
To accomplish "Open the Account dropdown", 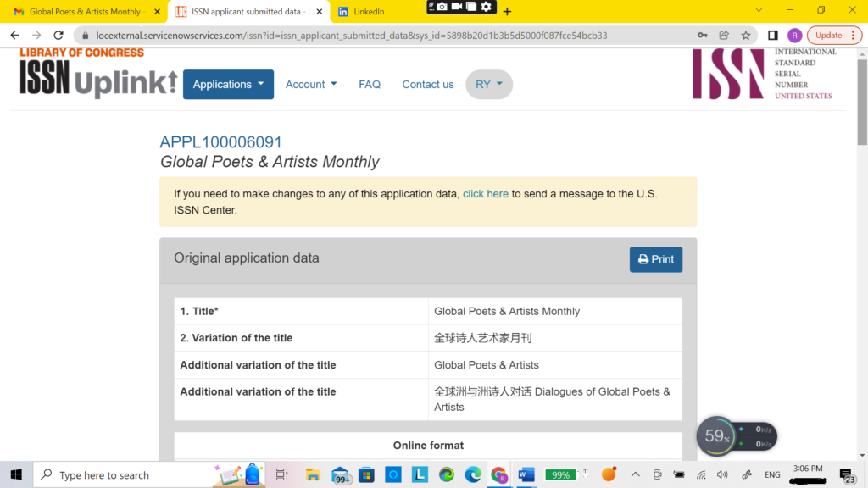I will [311, 85].
